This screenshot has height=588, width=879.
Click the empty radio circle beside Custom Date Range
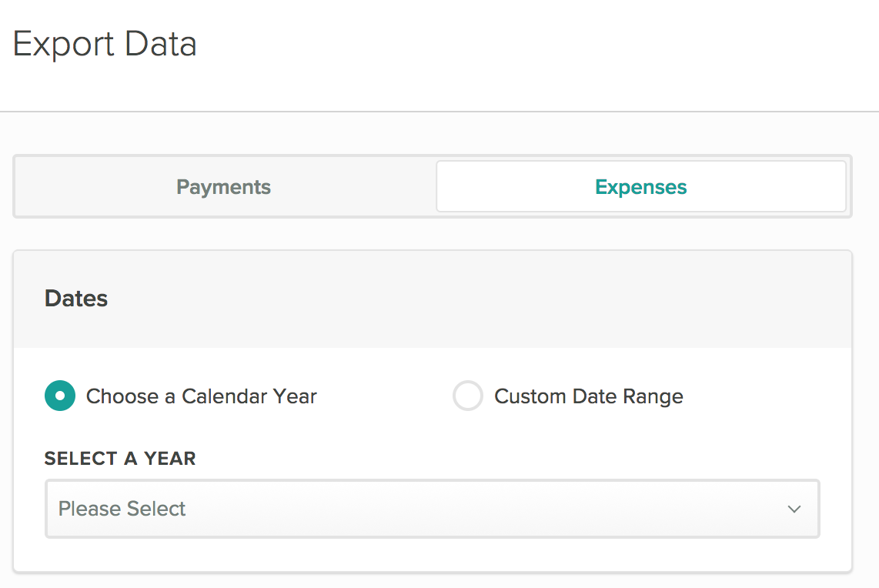click(467, 396)
